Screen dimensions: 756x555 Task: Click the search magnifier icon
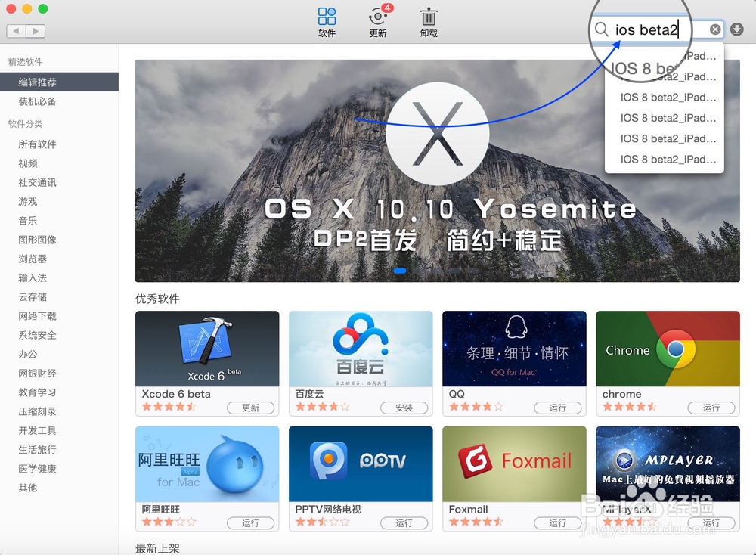tap(601, 29)
